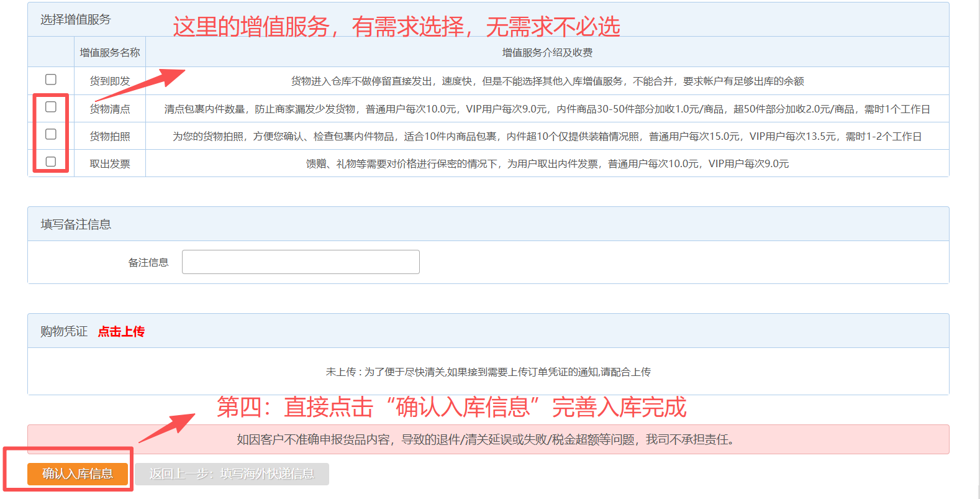Click the pink disclaimer warning message
The image size is (980, 499).
[x=488, y=439]
